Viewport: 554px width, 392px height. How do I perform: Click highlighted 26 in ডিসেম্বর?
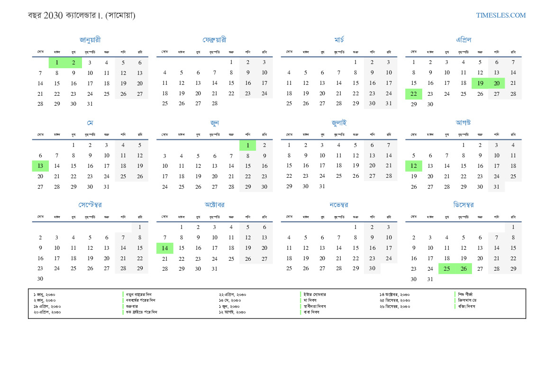(x=463, y=269)
